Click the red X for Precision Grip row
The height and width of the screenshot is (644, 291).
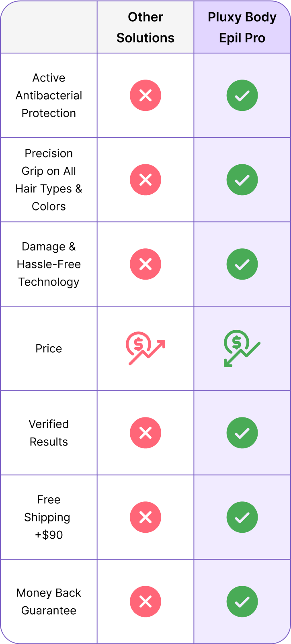[x=145, y=180]
